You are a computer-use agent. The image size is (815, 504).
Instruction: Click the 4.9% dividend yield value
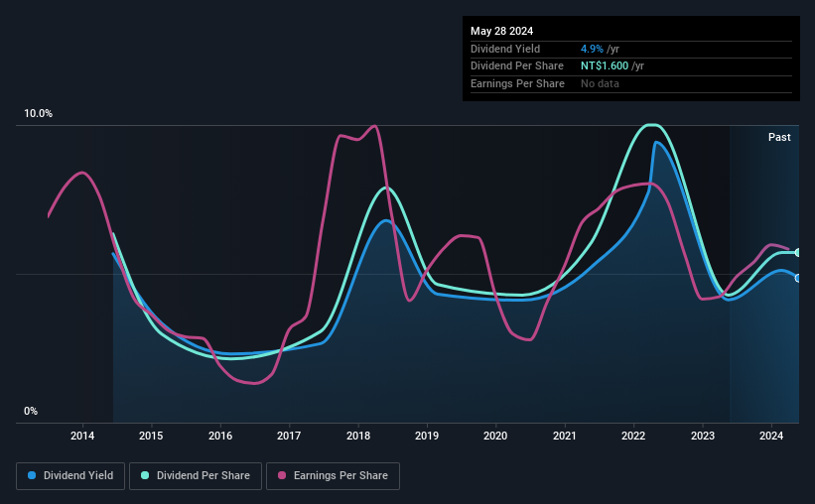592,49
